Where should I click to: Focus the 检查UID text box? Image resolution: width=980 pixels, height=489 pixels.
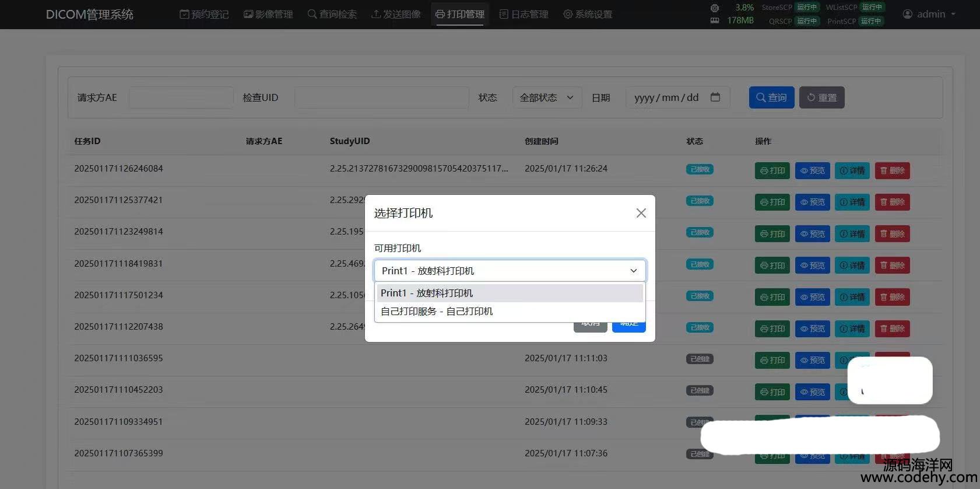click(x=381, y=97)
